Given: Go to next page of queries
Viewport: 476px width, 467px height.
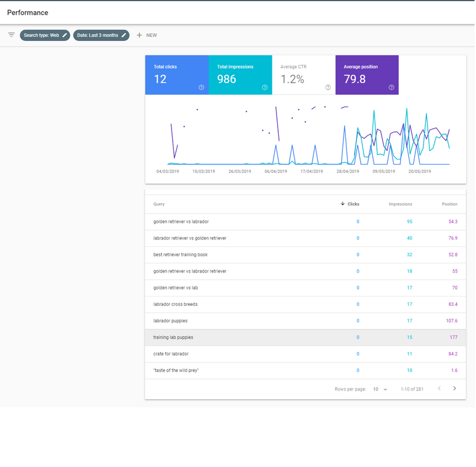Looking at the screenshot, I should (x=454, y=388).
